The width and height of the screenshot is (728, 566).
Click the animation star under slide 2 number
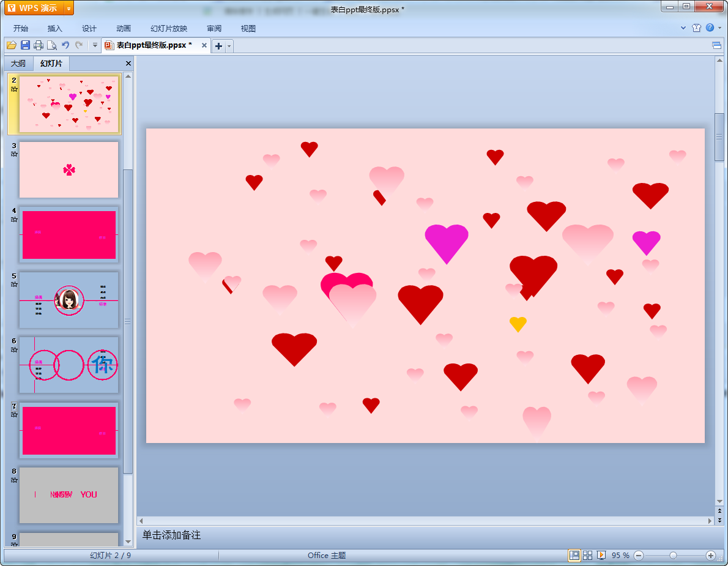tap(14, 89)
